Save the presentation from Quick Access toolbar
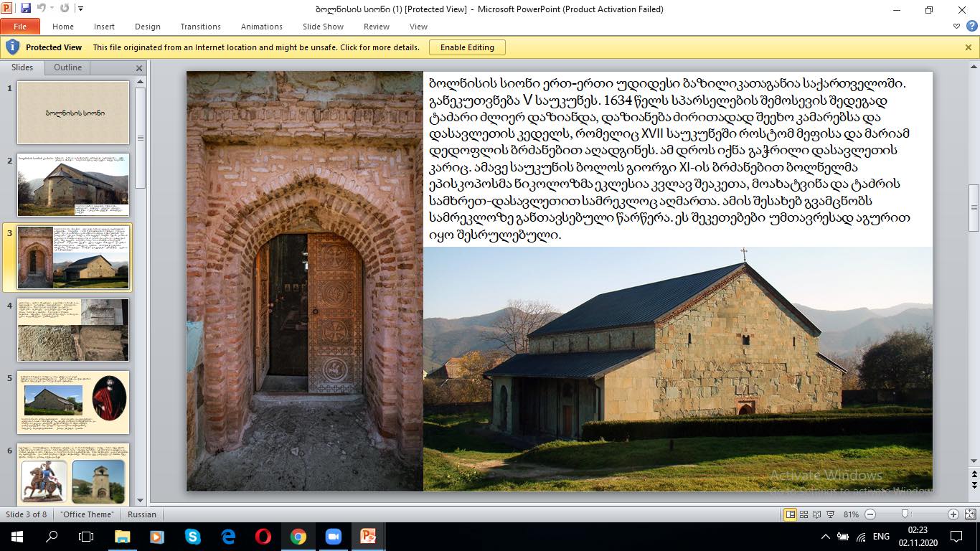 [x=26, y=9]
